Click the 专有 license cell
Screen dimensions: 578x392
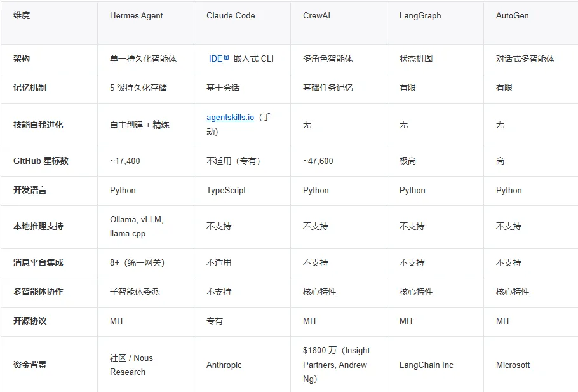point(215,321)
